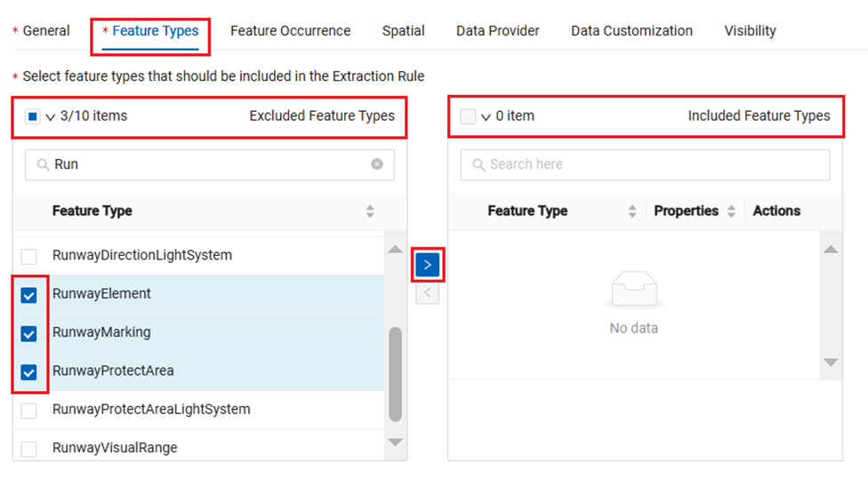Sort excluded list by Feature Type
The height and width of the screenshot is (487, 868).
pos(370,211)
